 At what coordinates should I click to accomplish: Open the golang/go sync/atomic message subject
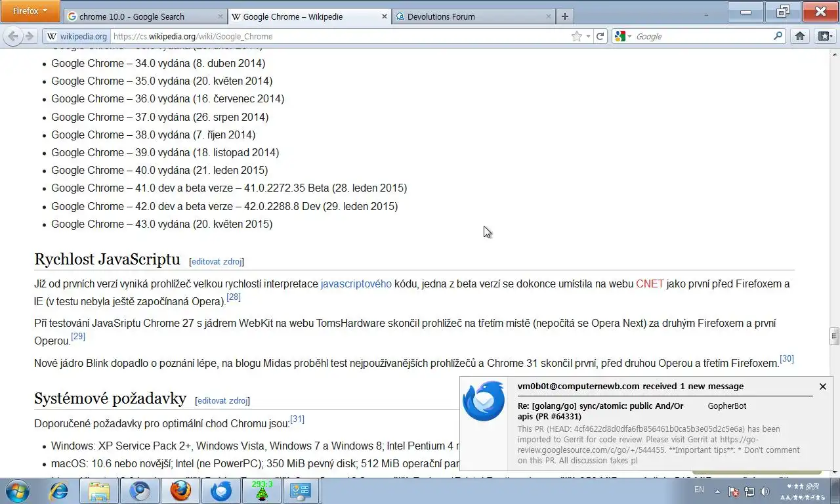coord(600,411)
